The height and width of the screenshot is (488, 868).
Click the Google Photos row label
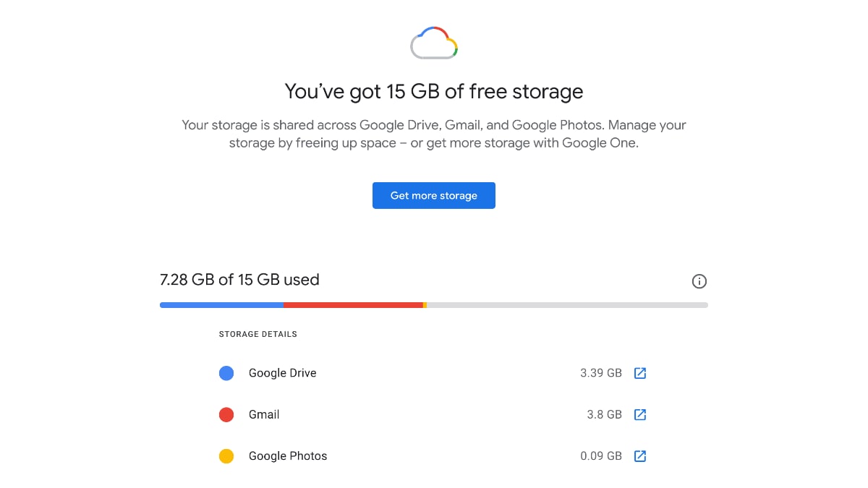click(287, 455)
